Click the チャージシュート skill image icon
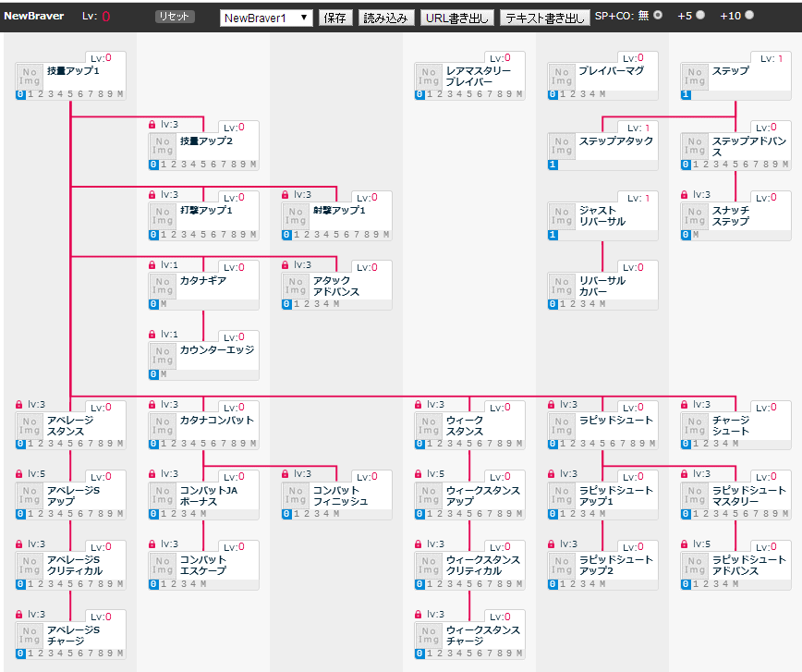 click(x=695, y=426)
